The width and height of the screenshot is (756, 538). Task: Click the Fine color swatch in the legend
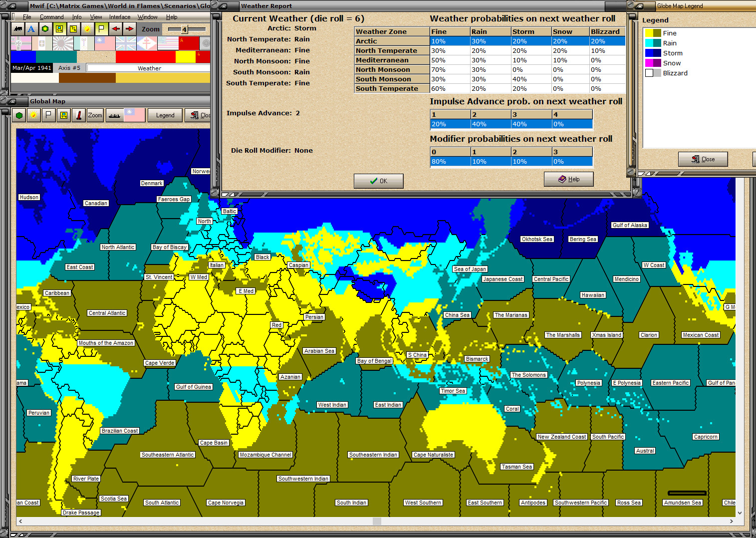653,33
